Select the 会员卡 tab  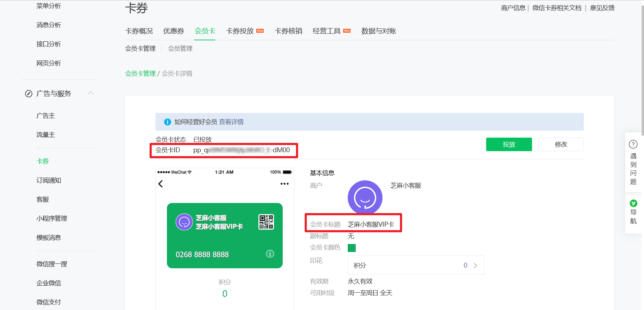point(205,31)
